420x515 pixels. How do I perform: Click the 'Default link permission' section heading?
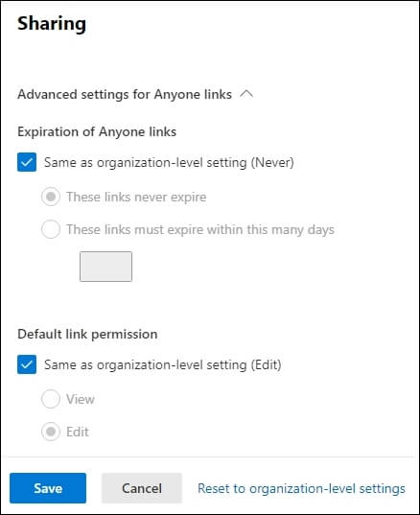87,334
